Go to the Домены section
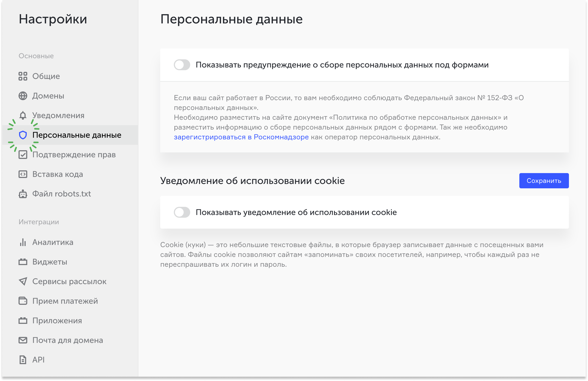Viewport: 588px width, 381px height. pyautogui.click(x=70, y=96)
